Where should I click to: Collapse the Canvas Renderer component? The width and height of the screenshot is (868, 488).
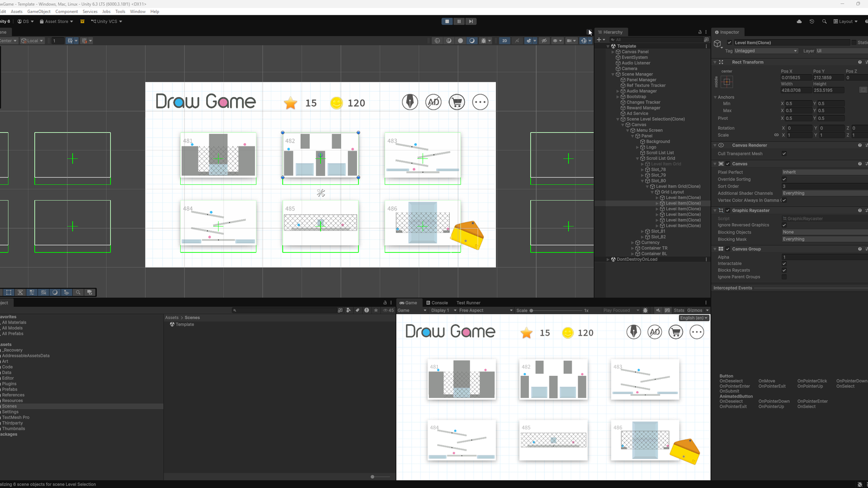point(715,145)
